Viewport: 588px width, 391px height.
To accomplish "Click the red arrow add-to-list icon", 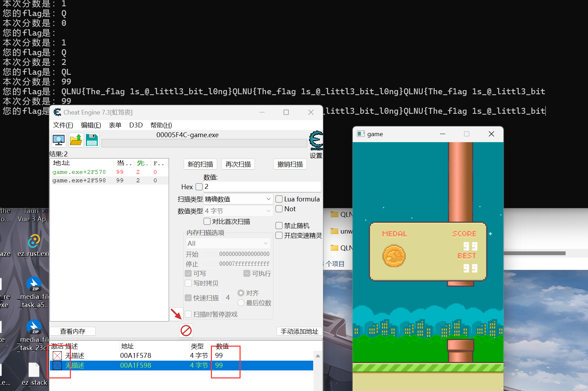I will [176, 314].
